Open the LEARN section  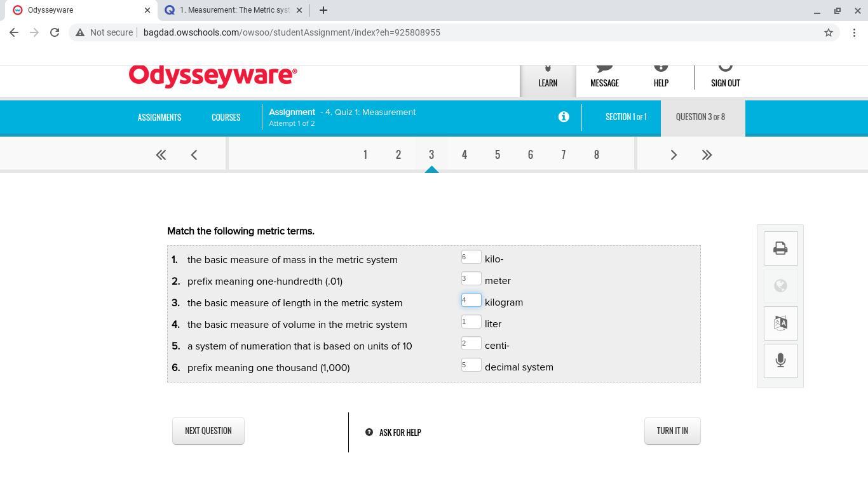(548, 80)
